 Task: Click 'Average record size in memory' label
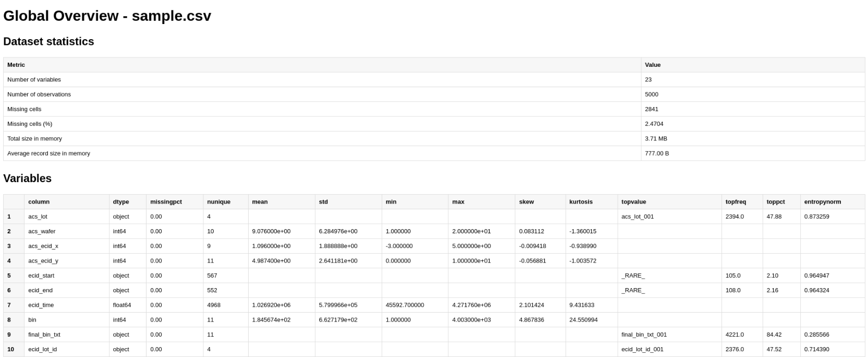[48, 153]
